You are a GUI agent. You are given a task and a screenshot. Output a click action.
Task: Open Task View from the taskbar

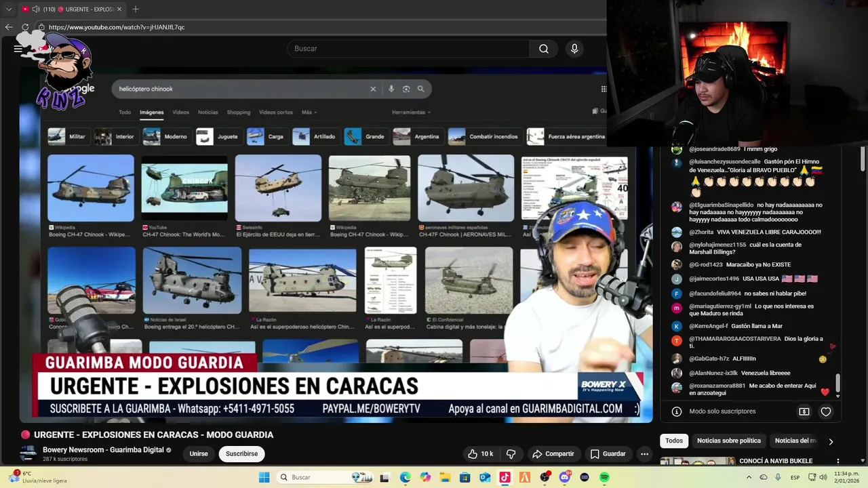coord(384,477)
